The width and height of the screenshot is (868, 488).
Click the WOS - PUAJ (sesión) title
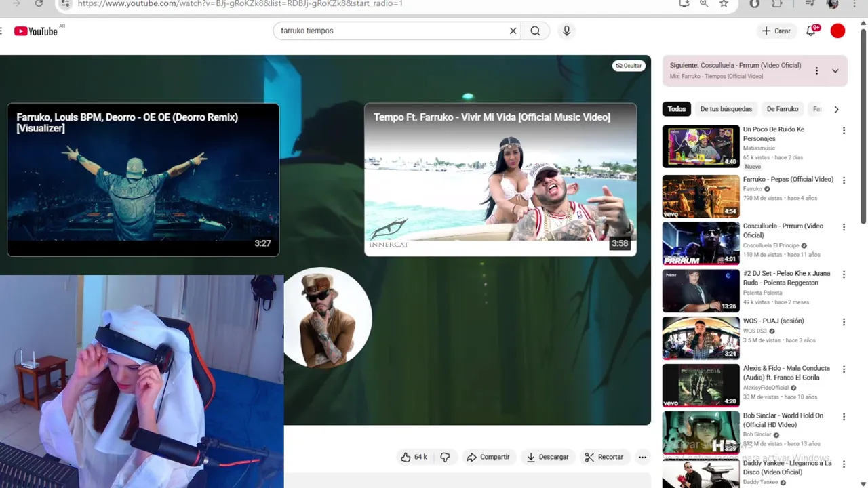(x=773, y=321)
